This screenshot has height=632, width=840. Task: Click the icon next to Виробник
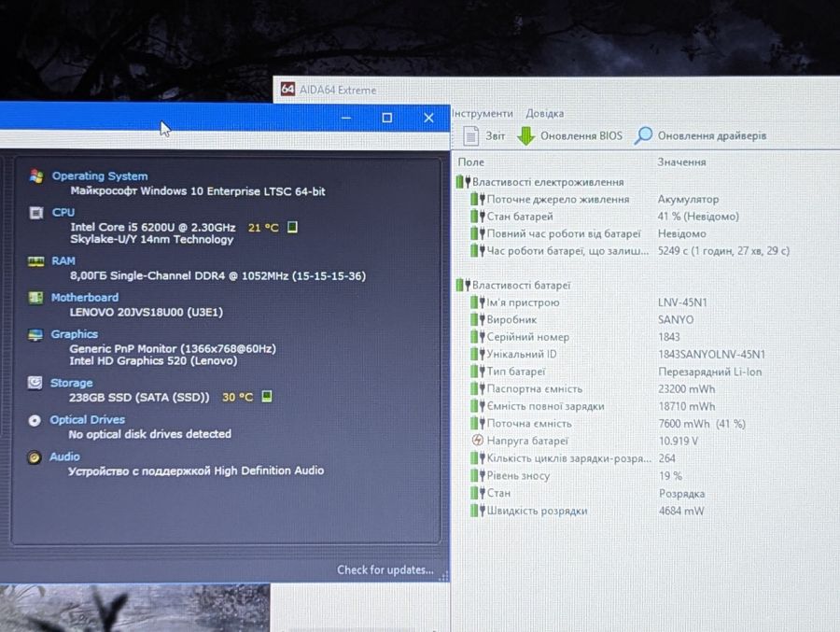[477, 319]
